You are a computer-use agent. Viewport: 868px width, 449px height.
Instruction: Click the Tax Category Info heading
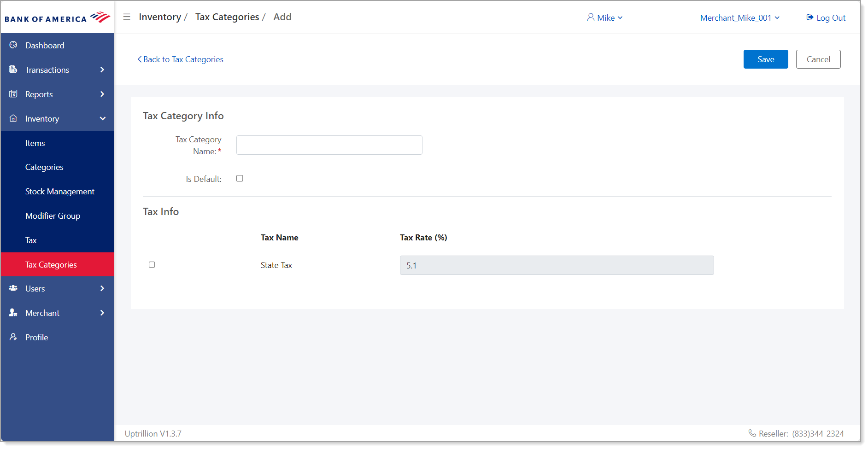183,116
